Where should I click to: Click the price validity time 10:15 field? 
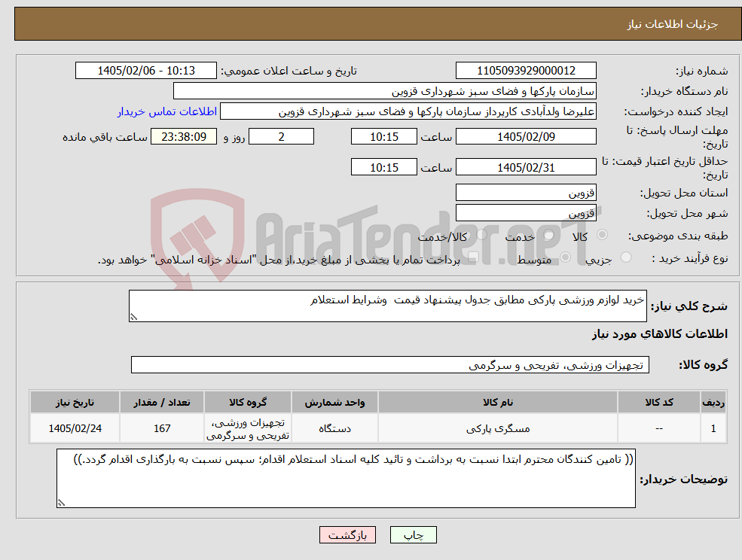pyautogui.click(x=383, y=167)
